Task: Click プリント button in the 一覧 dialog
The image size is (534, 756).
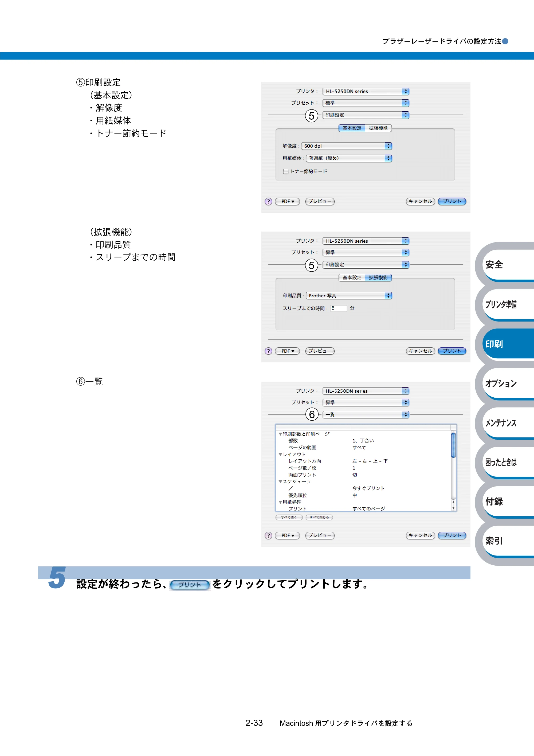Action: tap(452, 535)
